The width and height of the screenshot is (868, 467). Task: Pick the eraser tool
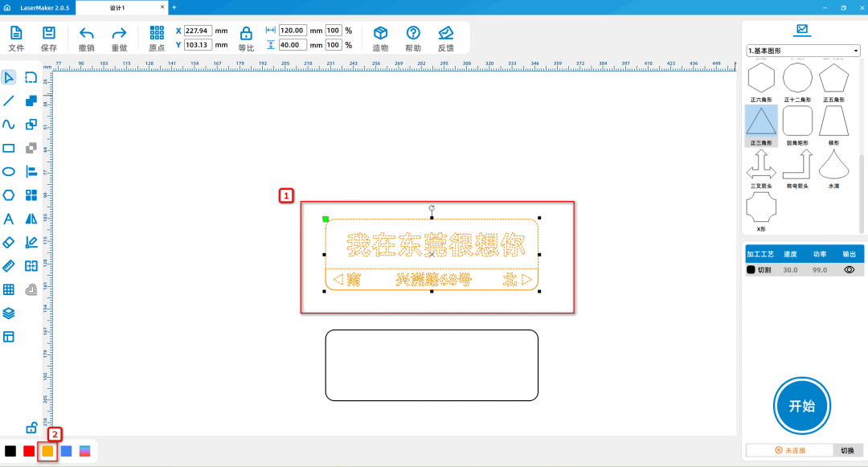coord(9,242)
